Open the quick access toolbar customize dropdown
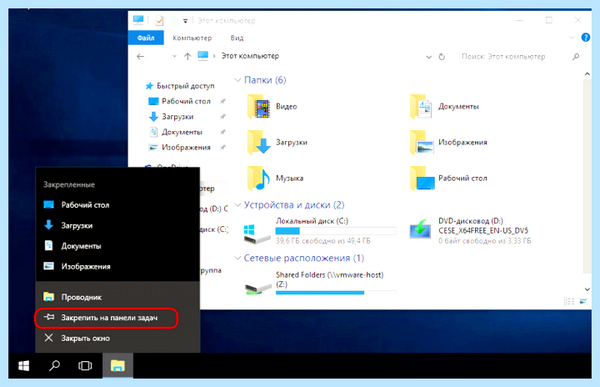 [185, 21]
